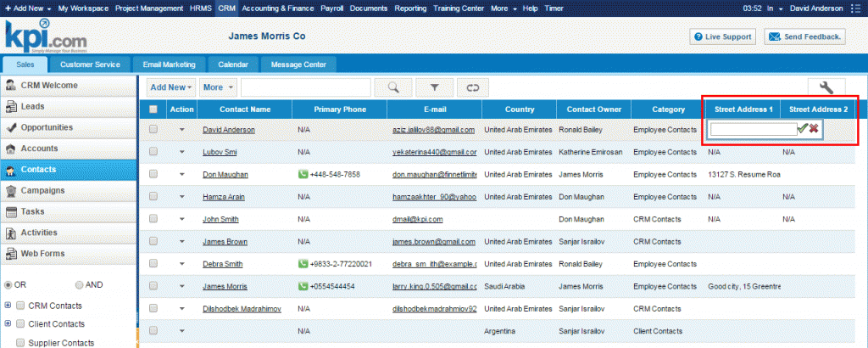Open Project Management top menu
The width and height of the screenshot is (868, 348).
pyautogui.click(x=149, y=8)
